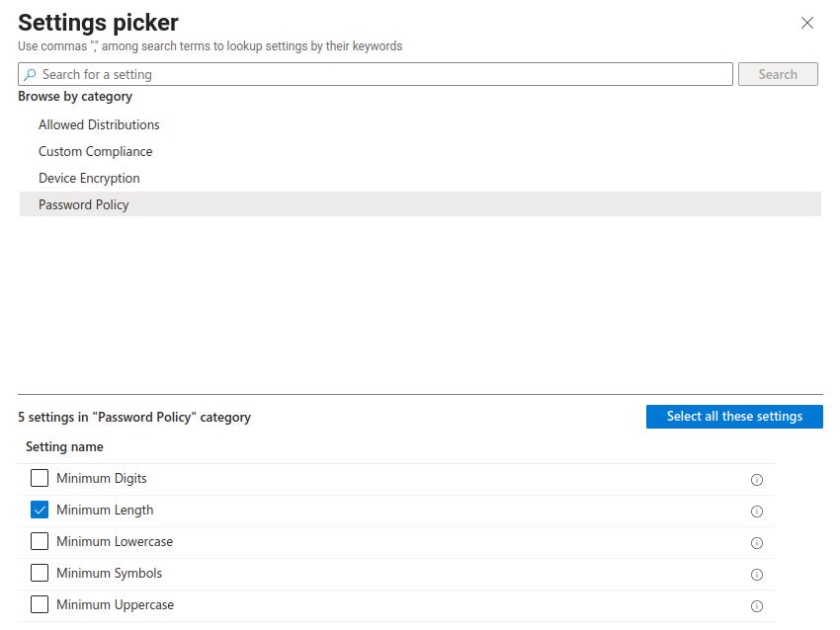Click the Setting name column header
Image resolution: width=840 pixels, height=630 pixels.
click(64, 447)
